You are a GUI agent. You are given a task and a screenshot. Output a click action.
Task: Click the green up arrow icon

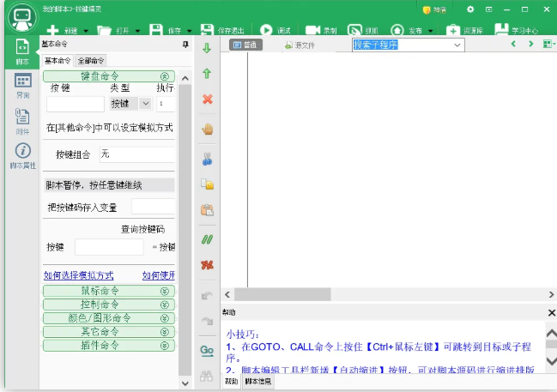[x=207, y=74]
